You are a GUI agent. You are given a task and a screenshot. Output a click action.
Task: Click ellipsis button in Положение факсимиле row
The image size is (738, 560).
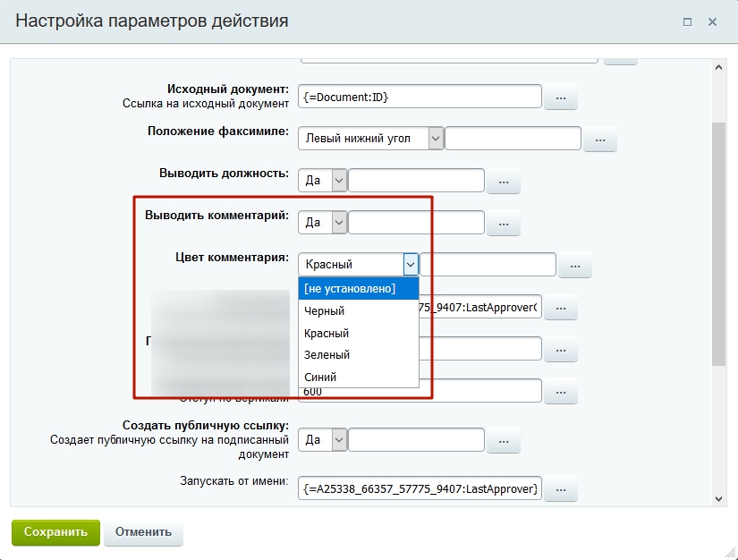tap(600, 140)
